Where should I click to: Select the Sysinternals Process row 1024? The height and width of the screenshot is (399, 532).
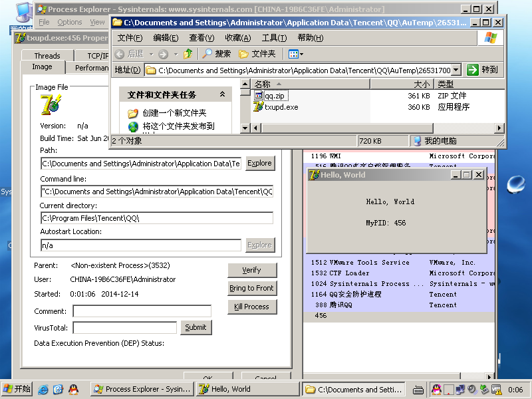pyautogui.click(x=399, y=284)
